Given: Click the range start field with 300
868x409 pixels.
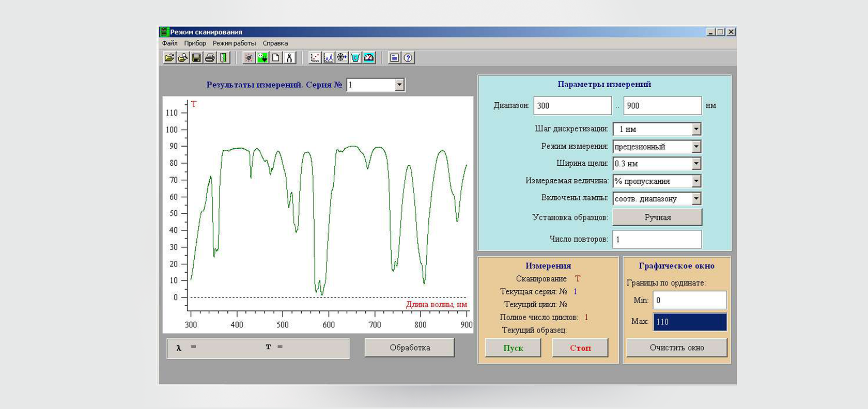Looking at the screenshot, I should (x=572, y=106).
